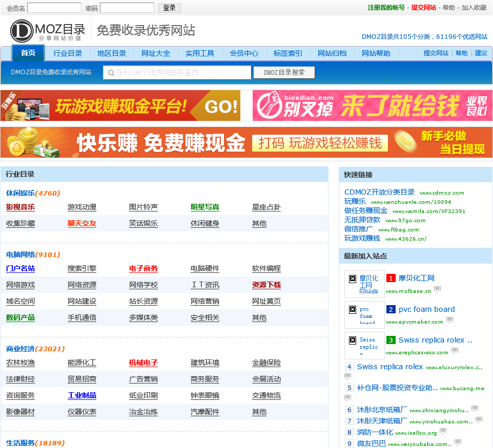Open 网站归档 navigation tab
Viewport: 493px width, 448px height.
pyautogui.click(x=332, y=53)
